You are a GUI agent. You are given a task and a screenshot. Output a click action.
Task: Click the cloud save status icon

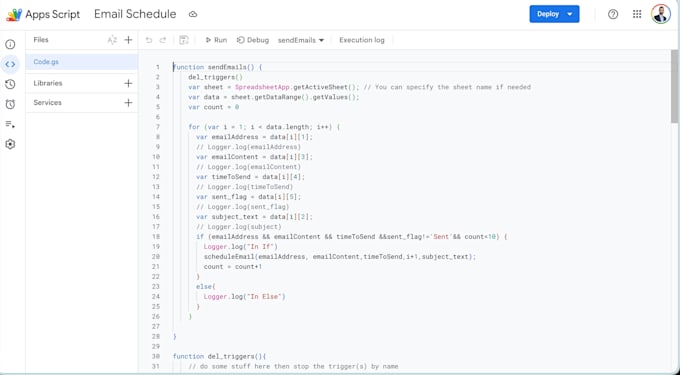[193, 14]
